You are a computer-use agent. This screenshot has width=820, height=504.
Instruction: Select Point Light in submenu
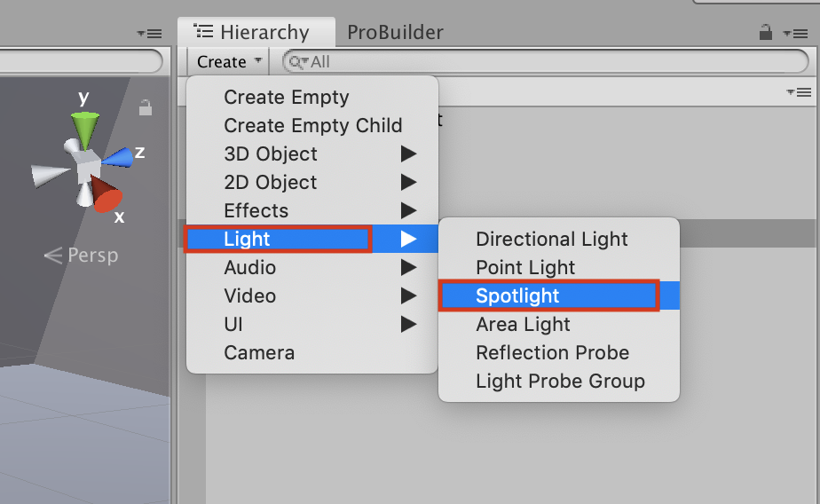[x=525, y=267]
